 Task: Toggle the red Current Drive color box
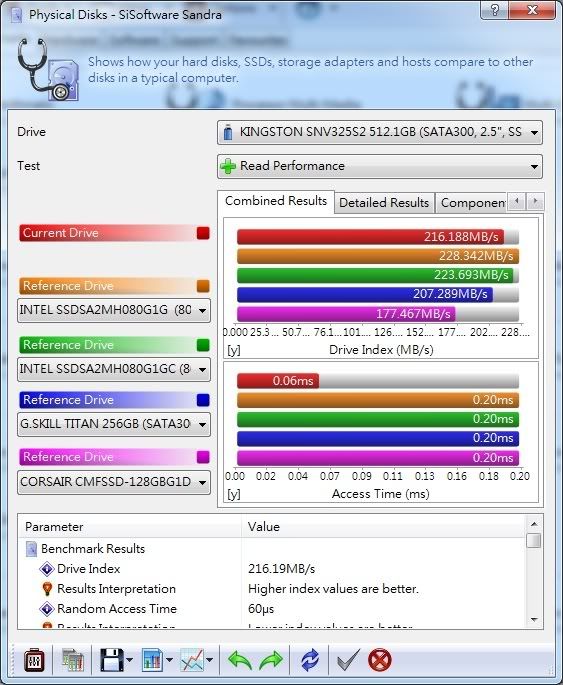(x=203, y=233)
